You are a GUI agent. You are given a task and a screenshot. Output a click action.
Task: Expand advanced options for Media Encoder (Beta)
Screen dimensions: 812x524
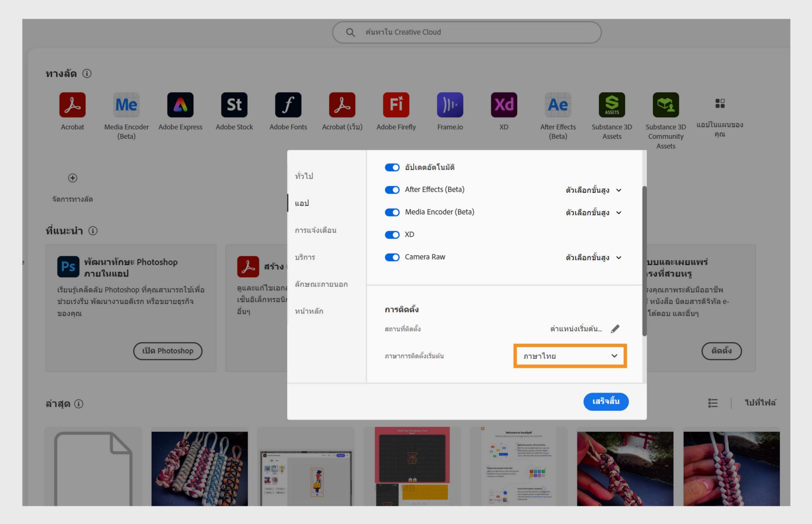[593, 213]
